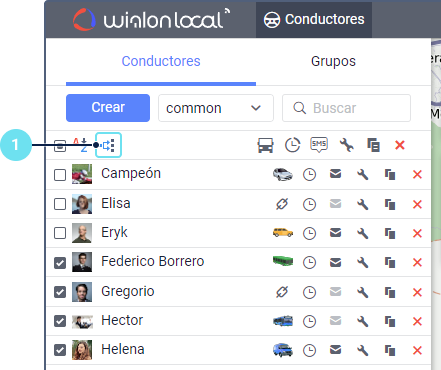
Task: Click the unbound link icon for Gregorio
Action: 282,292
